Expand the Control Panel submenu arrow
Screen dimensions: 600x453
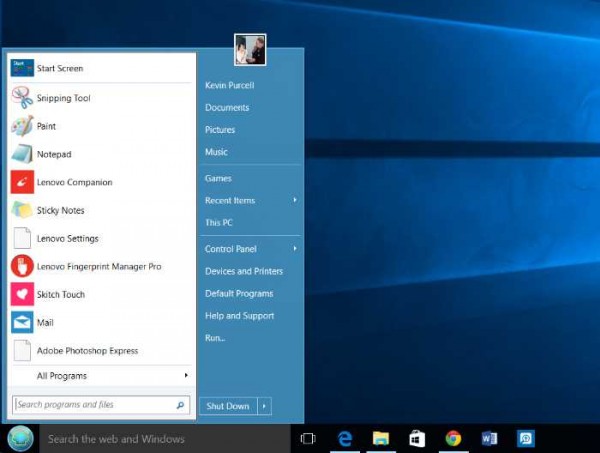coord(295,249)
